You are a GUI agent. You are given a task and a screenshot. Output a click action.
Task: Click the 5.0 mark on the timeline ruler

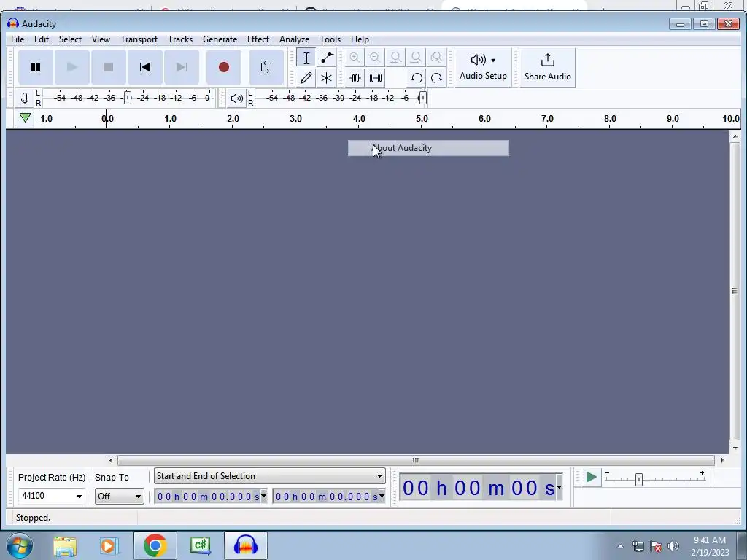coord(422,119)
